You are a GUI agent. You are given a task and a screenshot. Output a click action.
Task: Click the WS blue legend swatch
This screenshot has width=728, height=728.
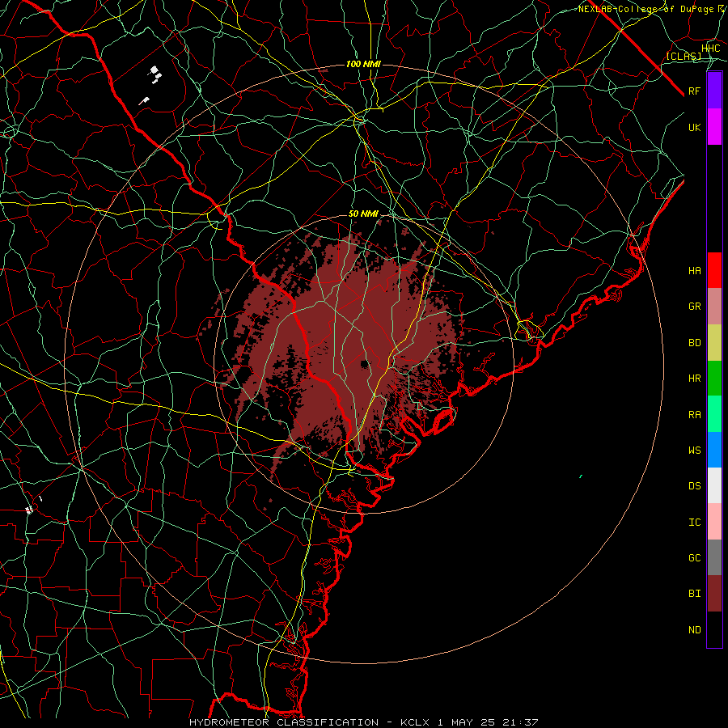coord(714,450)
